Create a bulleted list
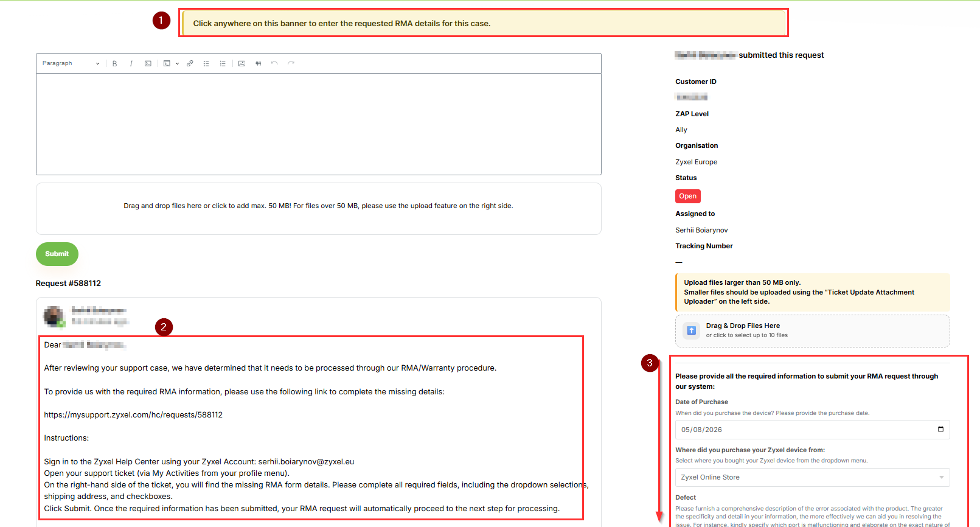 pyautogui.click(x=206, y=63)
